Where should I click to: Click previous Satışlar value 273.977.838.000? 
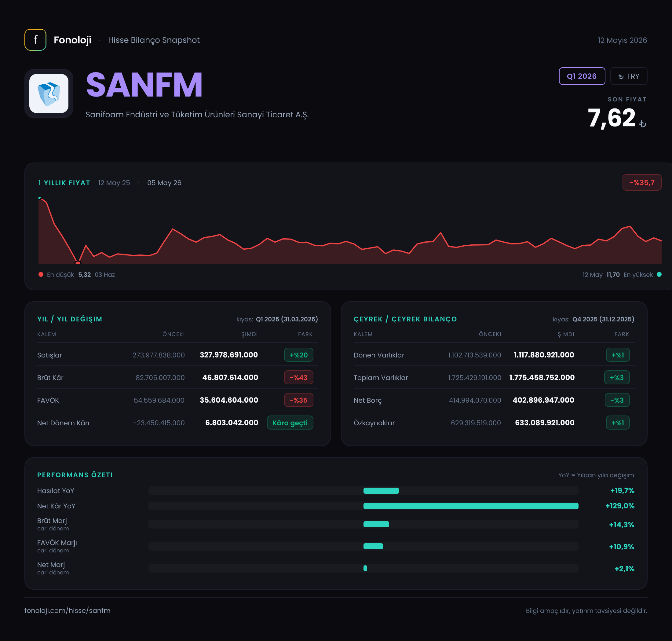[x=159, y=355]
